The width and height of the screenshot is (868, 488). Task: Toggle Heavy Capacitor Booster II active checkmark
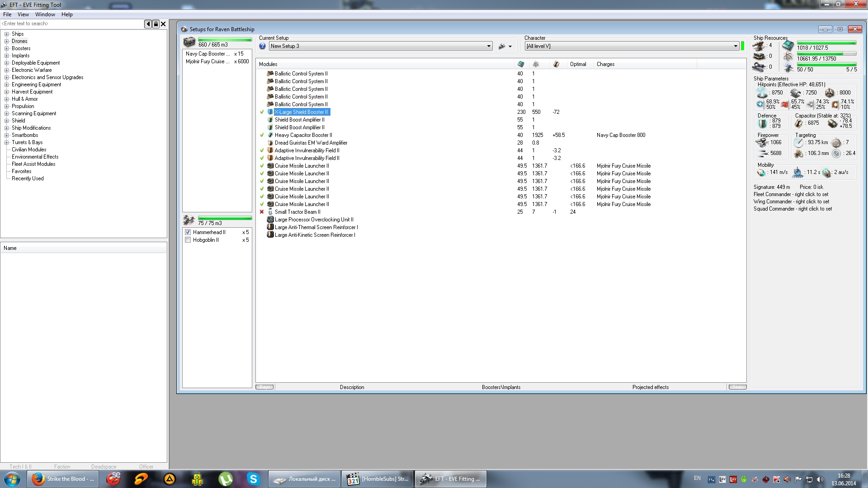(262, 135)
